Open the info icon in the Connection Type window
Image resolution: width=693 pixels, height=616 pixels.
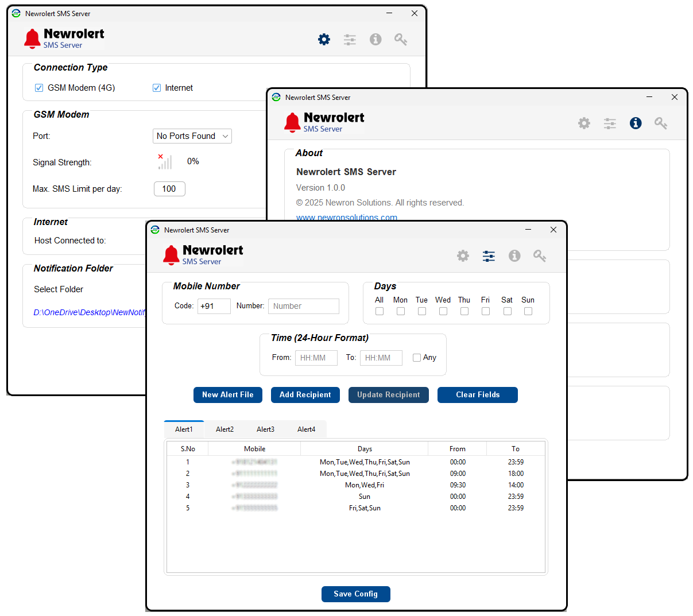[x=375, y=39]
